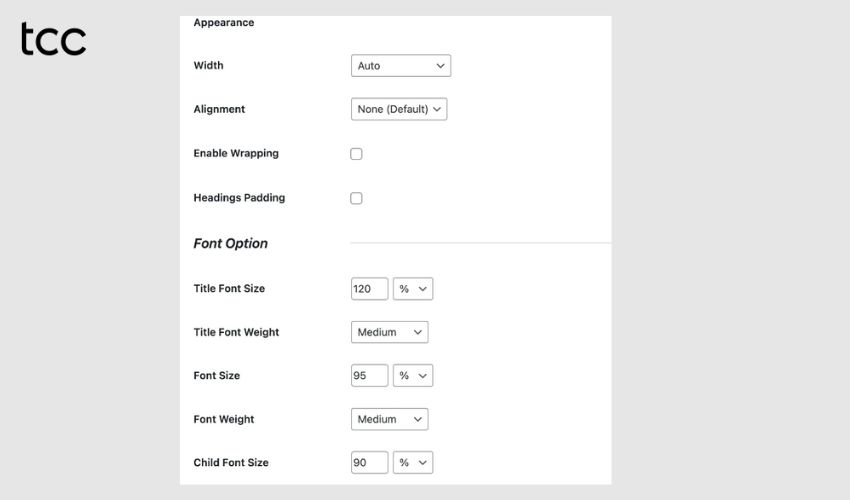Open the Width dropdown set to Auto

pos(401,66)
